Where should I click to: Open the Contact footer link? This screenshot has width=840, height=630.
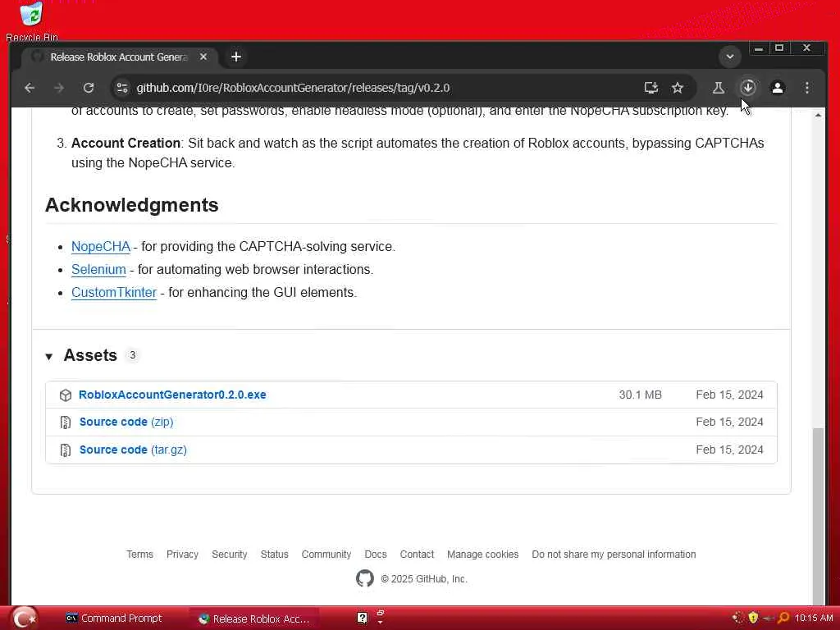(x=417, y=555)
